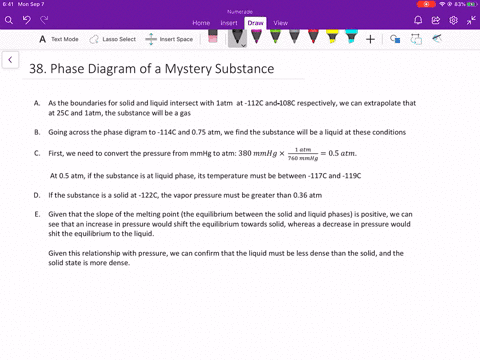Click the line "solid state is more dense."
This screenshot has width=480, height=360.
click(x=89, y=263)
